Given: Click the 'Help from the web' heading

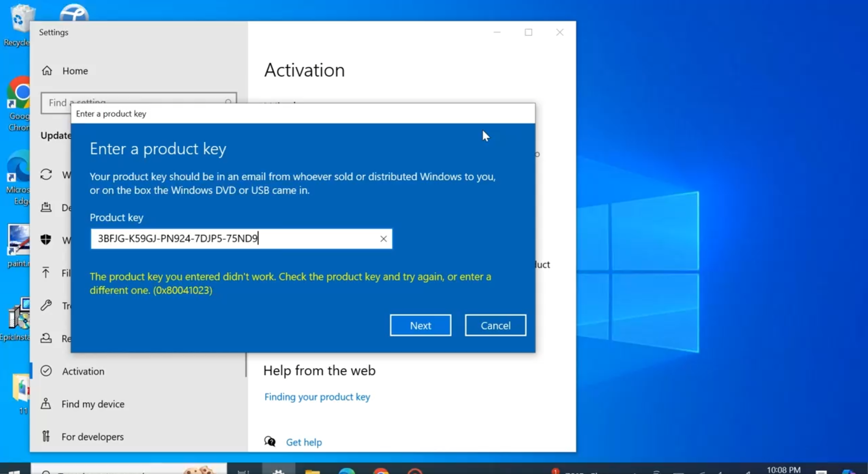Looking at the screenshot, I should click(319, 370).
